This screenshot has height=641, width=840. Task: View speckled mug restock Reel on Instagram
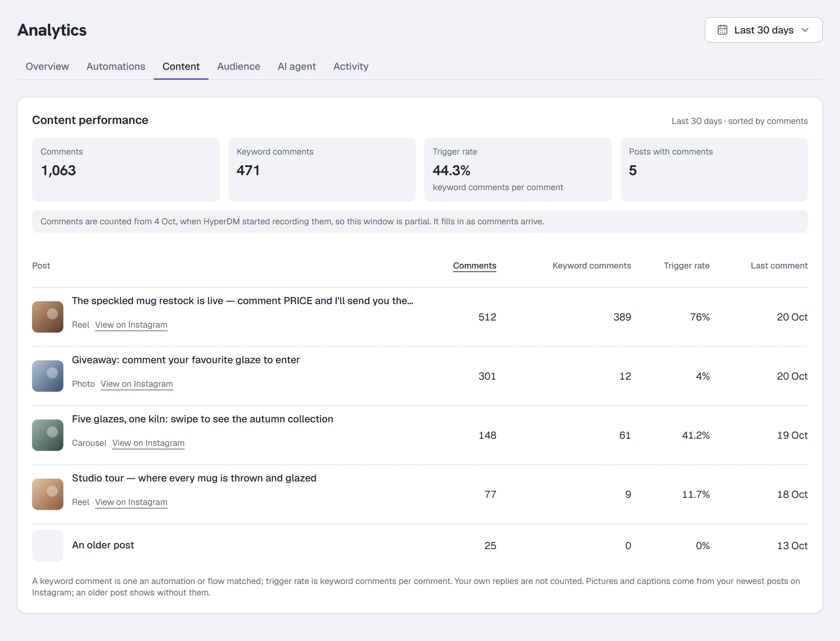click(131, 325)
